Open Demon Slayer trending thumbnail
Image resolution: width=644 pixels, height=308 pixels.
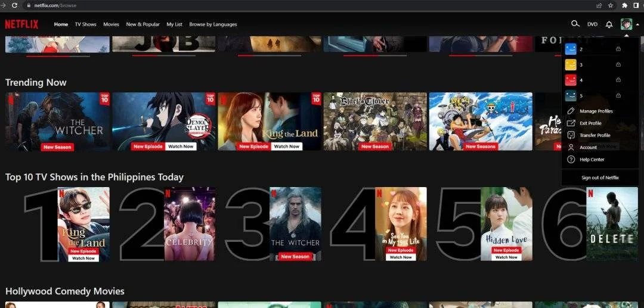point(163,122)
